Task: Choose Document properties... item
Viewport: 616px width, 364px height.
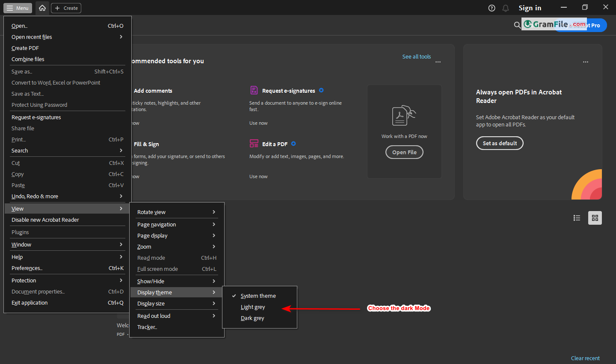Action: (x=68, y=291)
